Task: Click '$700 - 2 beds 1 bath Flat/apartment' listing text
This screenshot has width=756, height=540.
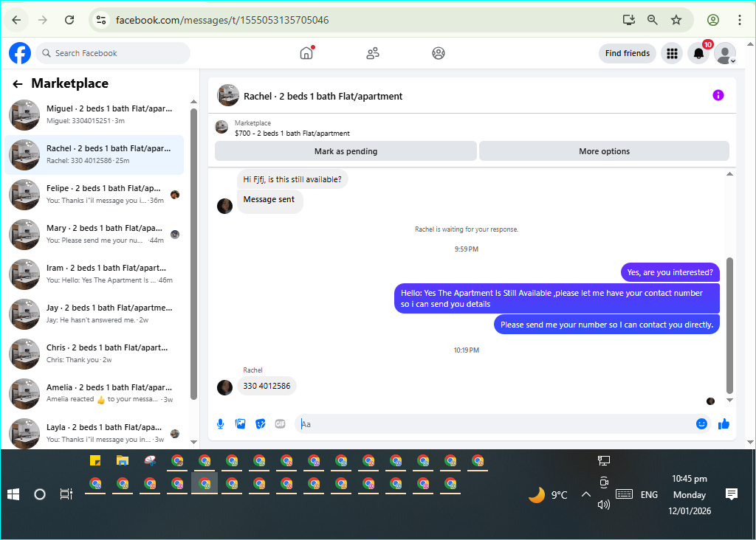Action: pyautogui.click(x=292, y=134)
